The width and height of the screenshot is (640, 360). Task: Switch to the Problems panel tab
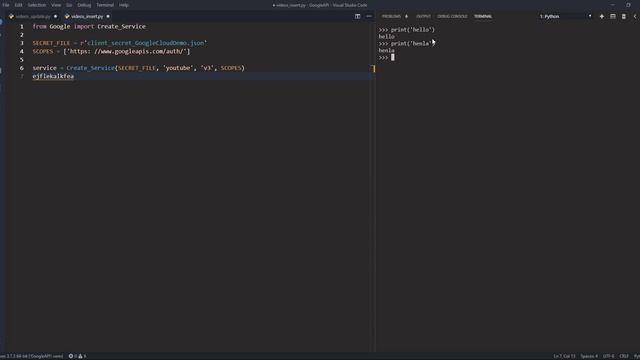(391, 16)
